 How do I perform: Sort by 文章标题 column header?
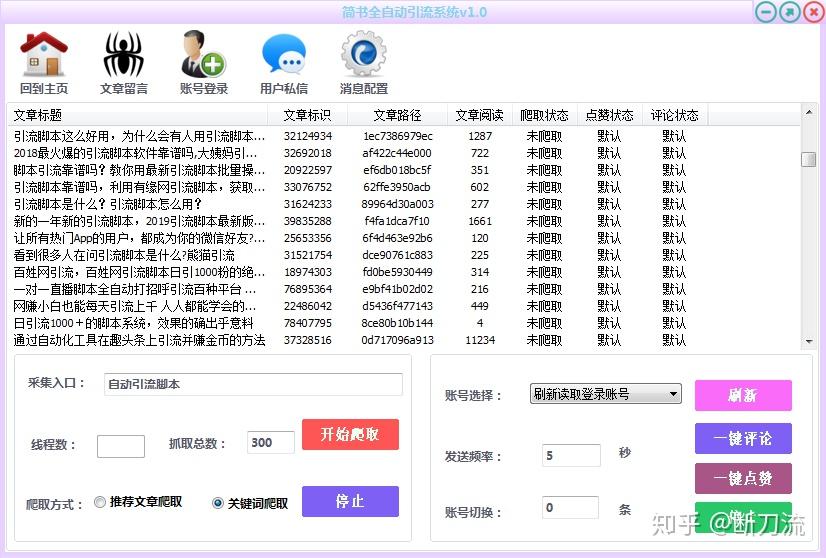(x=137, y=115)
